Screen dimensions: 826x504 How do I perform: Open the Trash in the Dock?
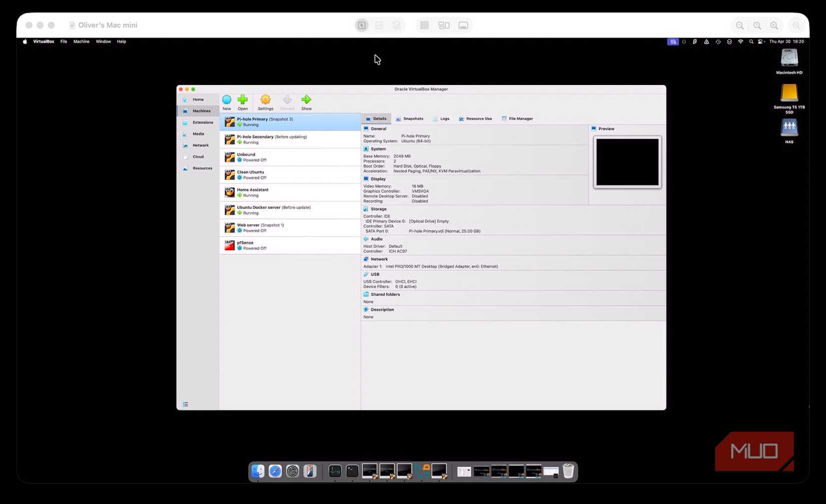point(568,471)
